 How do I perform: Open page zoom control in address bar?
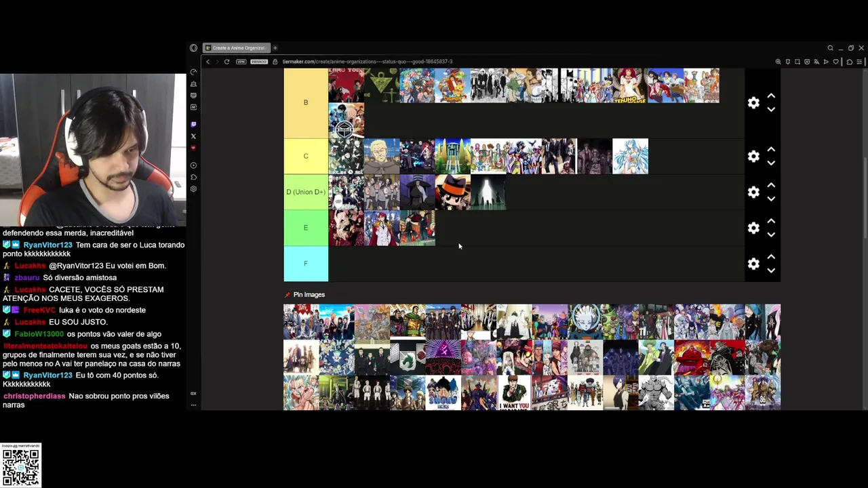pos(778,62)
